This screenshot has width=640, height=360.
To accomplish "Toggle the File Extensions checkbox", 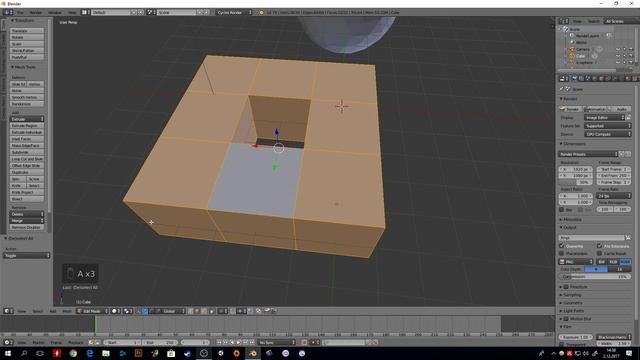I will click(x=599, y=246).
